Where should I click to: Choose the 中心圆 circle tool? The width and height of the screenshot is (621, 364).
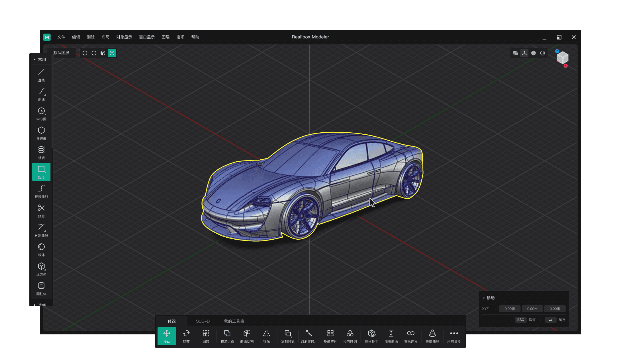pos(41,114)
